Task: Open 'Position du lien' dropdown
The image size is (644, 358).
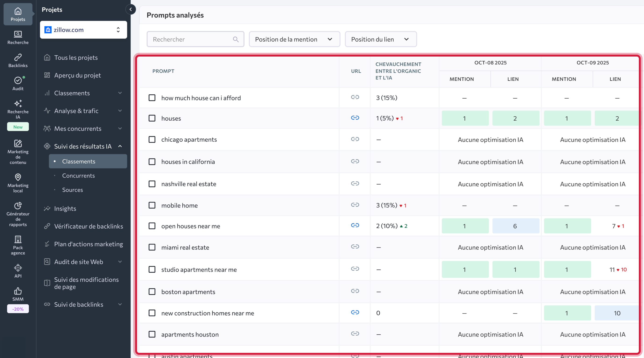Action: (x=380, y=39)
